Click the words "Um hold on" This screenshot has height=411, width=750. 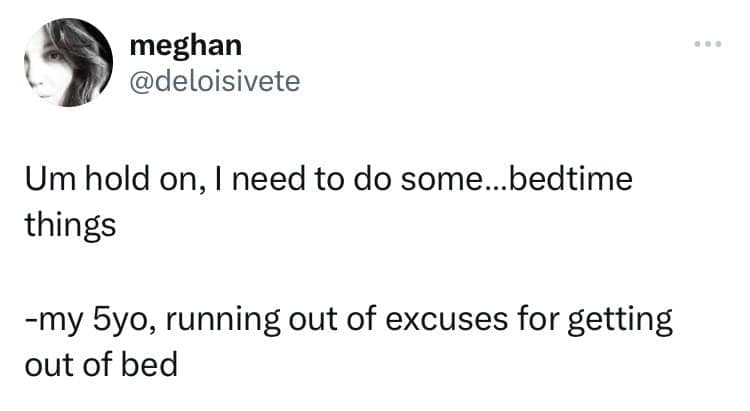(x=109, y=183)
